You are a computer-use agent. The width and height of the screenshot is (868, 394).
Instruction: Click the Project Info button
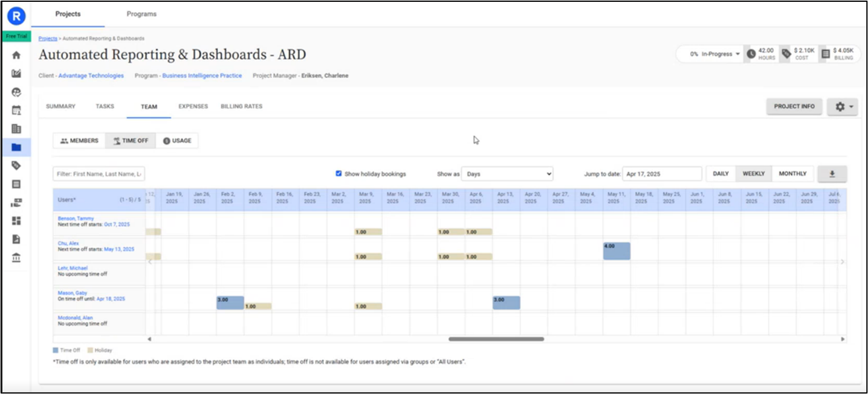[794, 106]
